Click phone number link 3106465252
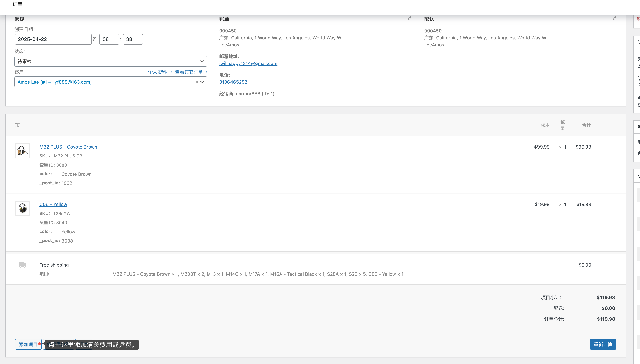The image size is (640, 364). 233,82
